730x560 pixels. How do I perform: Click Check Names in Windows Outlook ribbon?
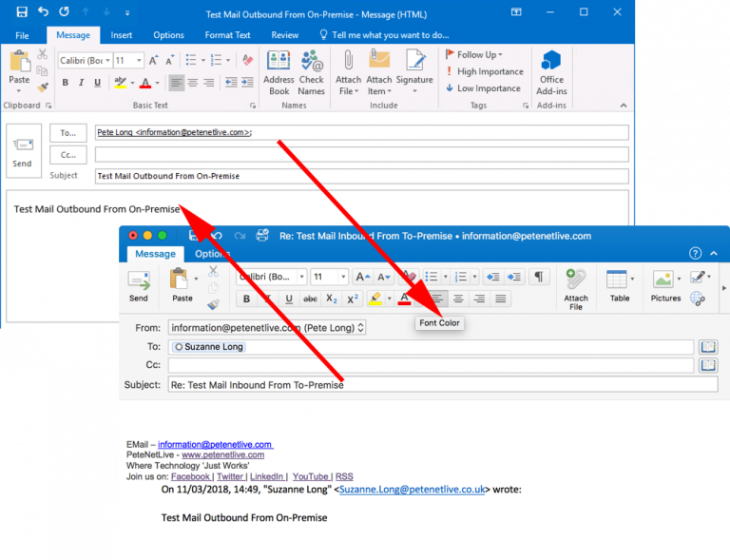coord(312,72)
